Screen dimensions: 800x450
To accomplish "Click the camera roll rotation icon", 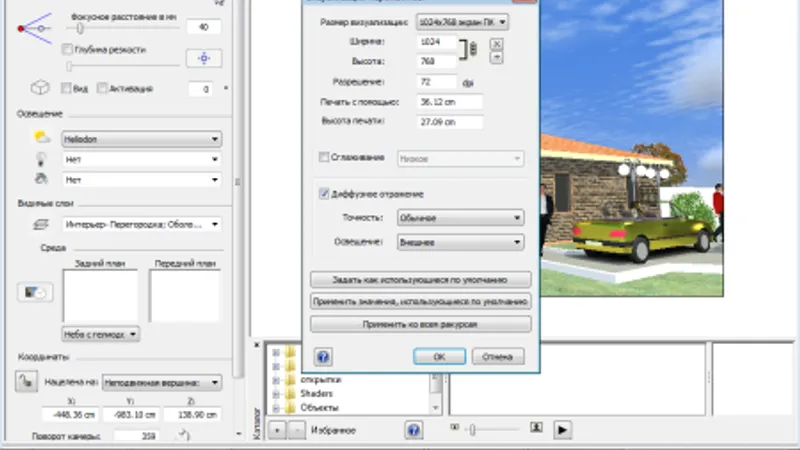I will 184,435.
